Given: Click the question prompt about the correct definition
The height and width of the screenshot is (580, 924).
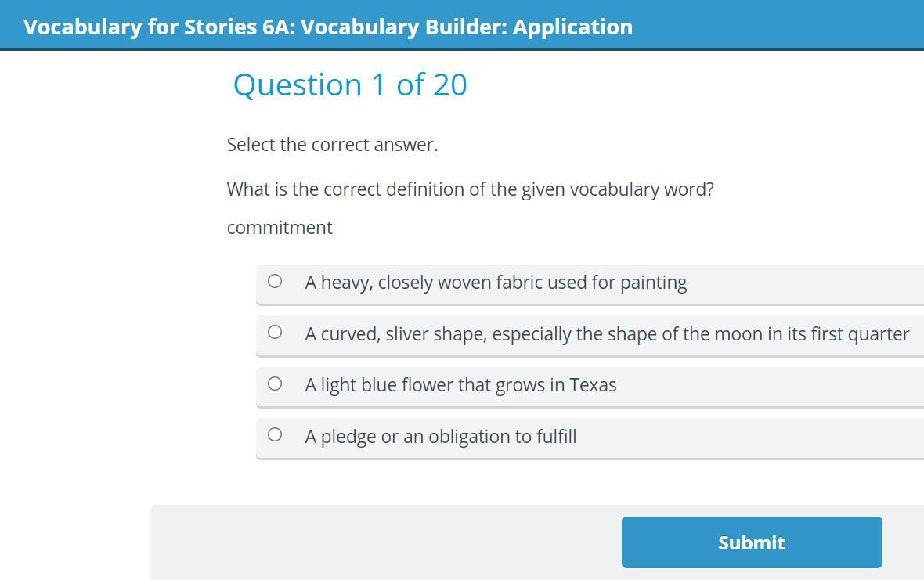Looking at the screenshot, I should (470, 189).
